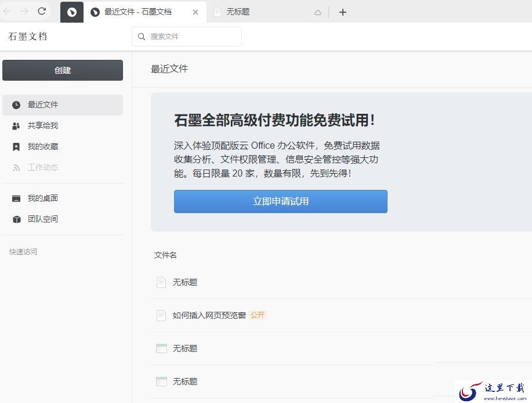532x403 pixels.
Task: Go forward with the right arrow icon
Action: click(24, 12)
